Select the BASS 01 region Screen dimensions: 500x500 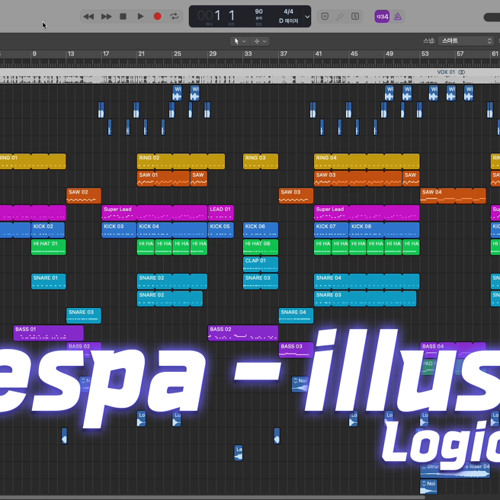(48, 333)
